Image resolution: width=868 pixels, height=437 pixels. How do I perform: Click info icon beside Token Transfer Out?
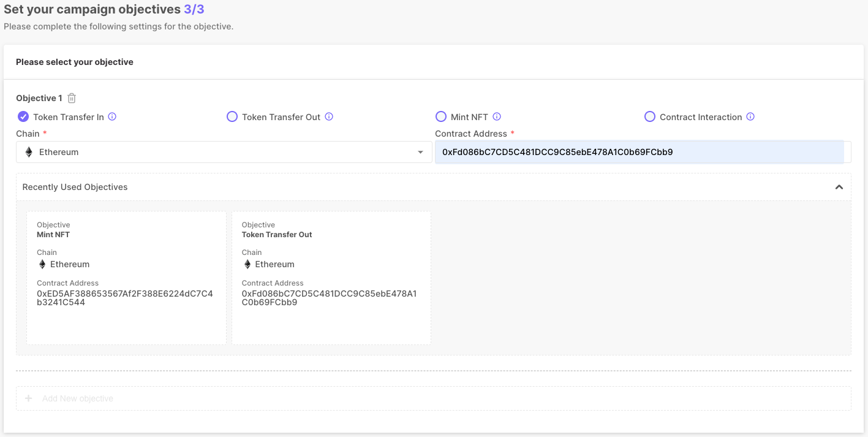click(329, 116)
